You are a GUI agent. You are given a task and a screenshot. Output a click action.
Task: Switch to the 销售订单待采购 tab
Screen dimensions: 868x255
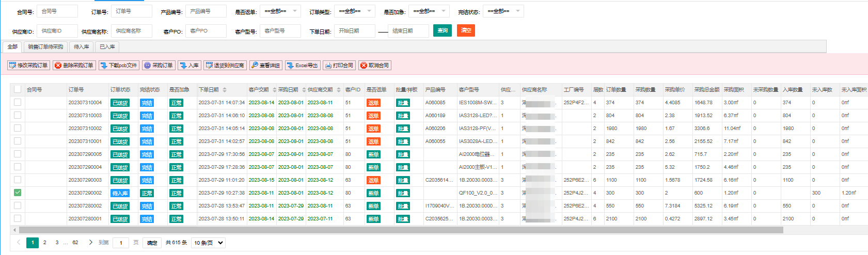(45, 47)
